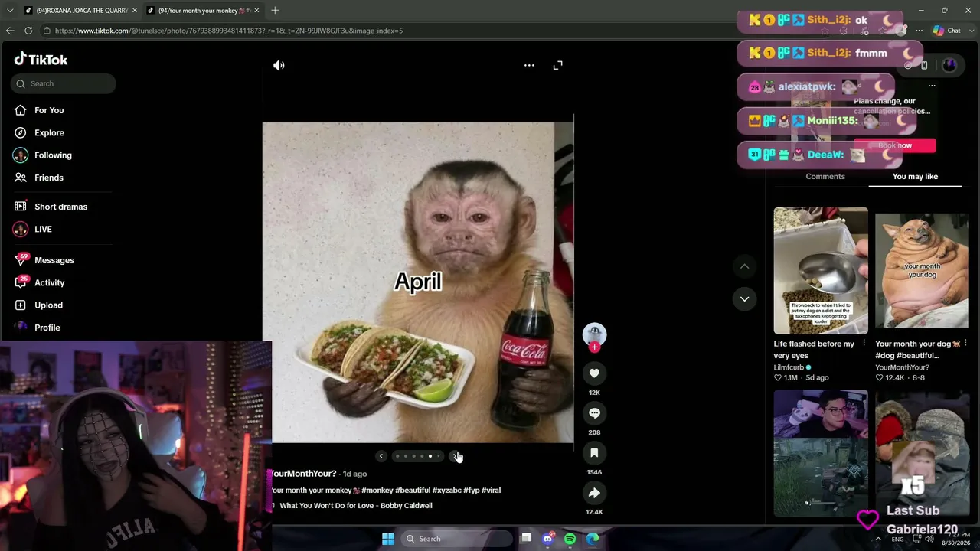The height and width of the screenshot is (551, 980).
Task: Open the For You feed
Action: point(38,110)
